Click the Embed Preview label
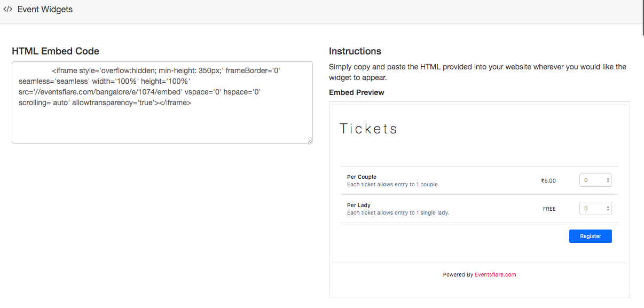 pos(357,92)
